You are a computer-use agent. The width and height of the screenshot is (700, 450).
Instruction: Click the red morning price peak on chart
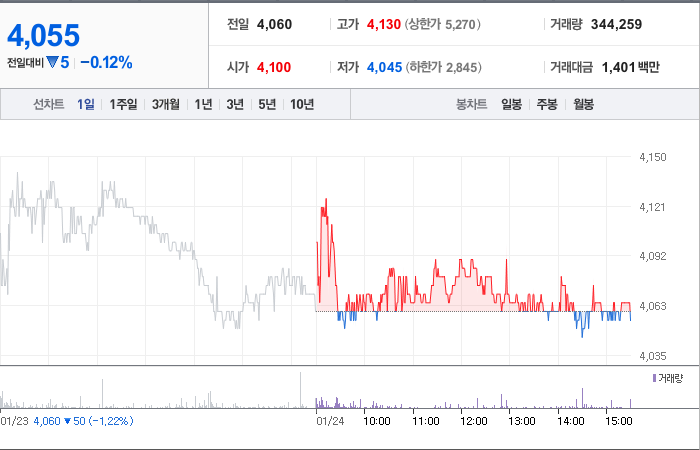coord(326,200)
